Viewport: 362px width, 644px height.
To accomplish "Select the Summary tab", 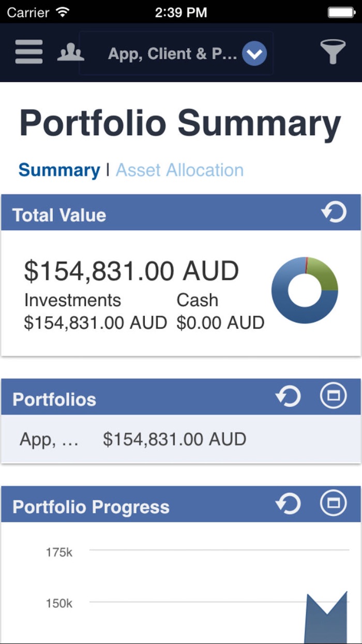I will point(59,170).
